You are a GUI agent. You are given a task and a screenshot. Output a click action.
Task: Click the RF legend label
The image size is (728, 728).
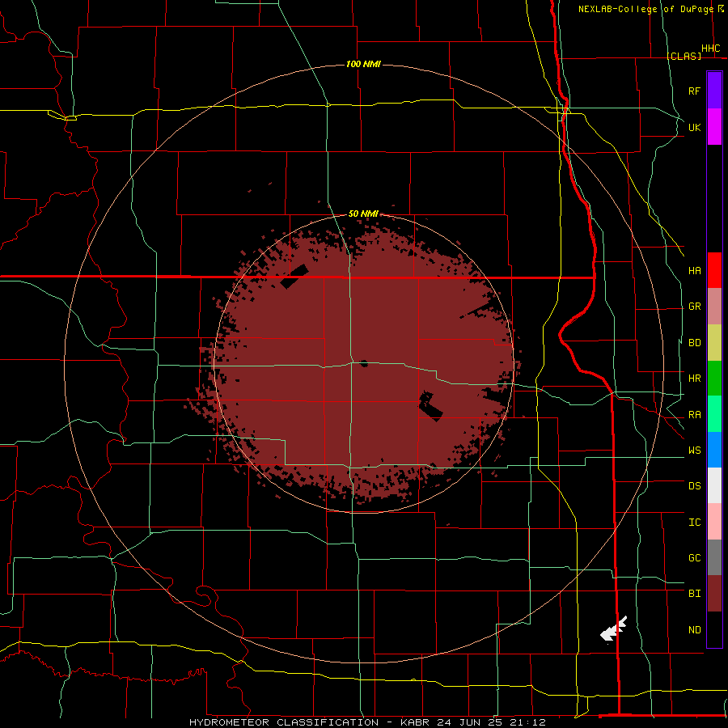(694, 91)
